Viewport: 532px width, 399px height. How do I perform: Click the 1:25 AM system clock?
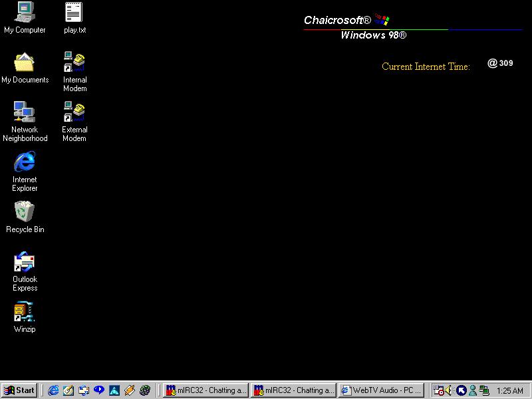(509, 391)
